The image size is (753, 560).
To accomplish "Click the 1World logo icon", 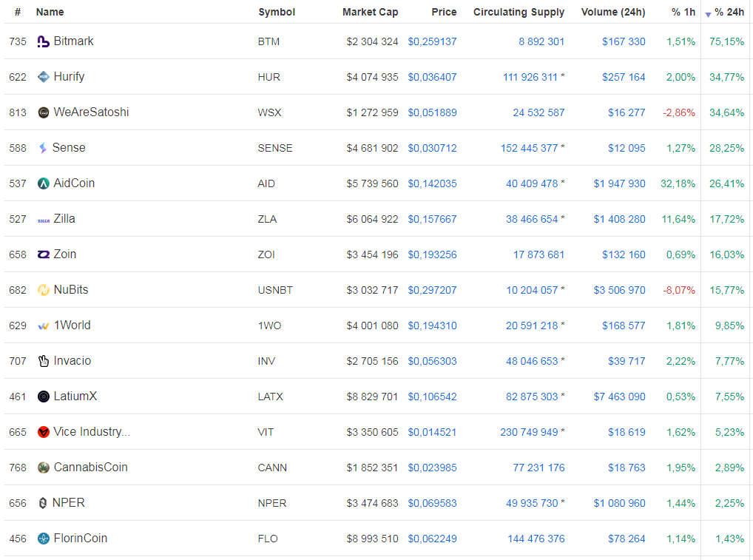I will click(43, 326).
